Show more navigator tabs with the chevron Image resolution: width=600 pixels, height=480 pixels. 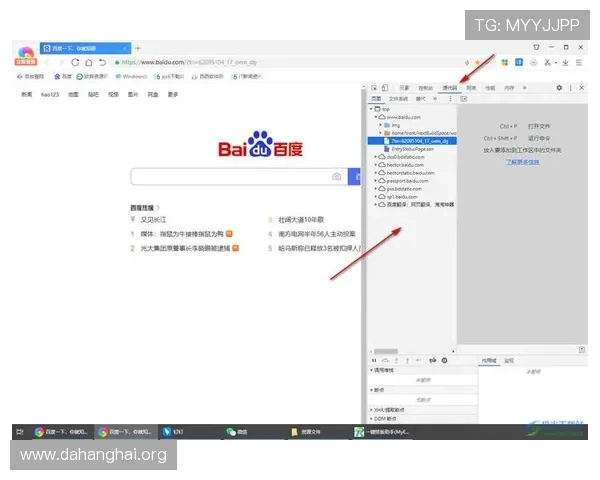pyautogui.click(x=435, y=99)
